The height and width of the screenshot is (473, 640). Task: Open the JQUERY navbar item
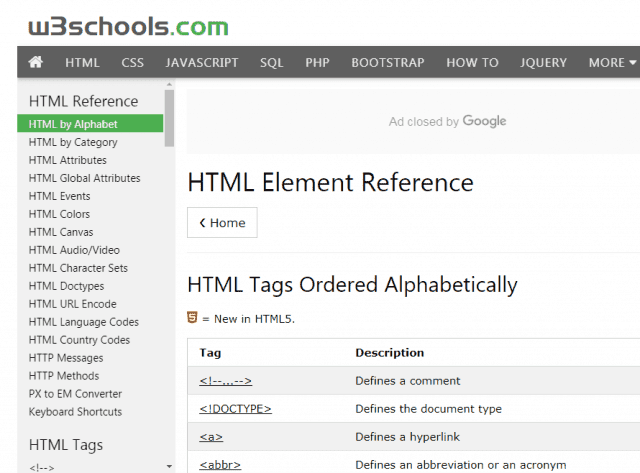tap(543, 62)
